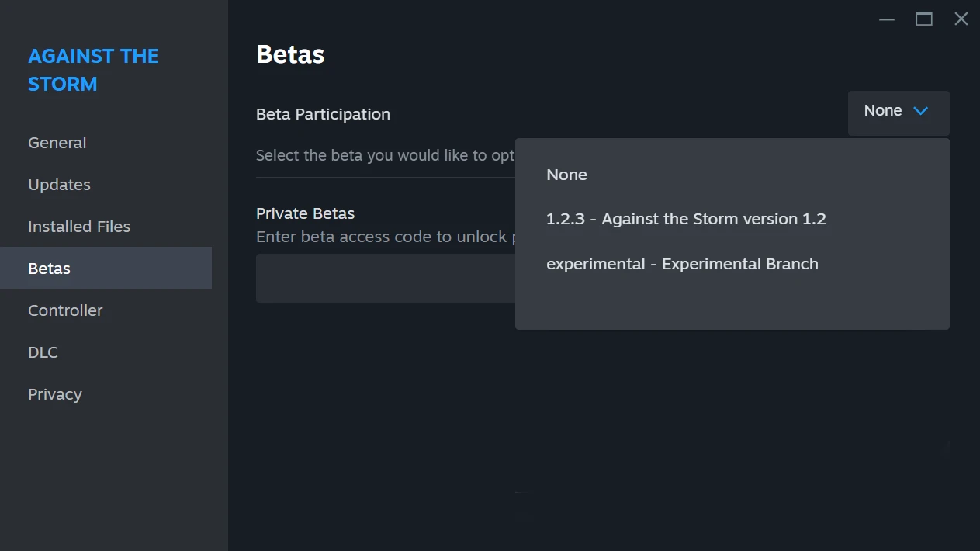Click the minimize window icon
The image size is (980, 551).
pyautogui.click(x=887, y=19)
